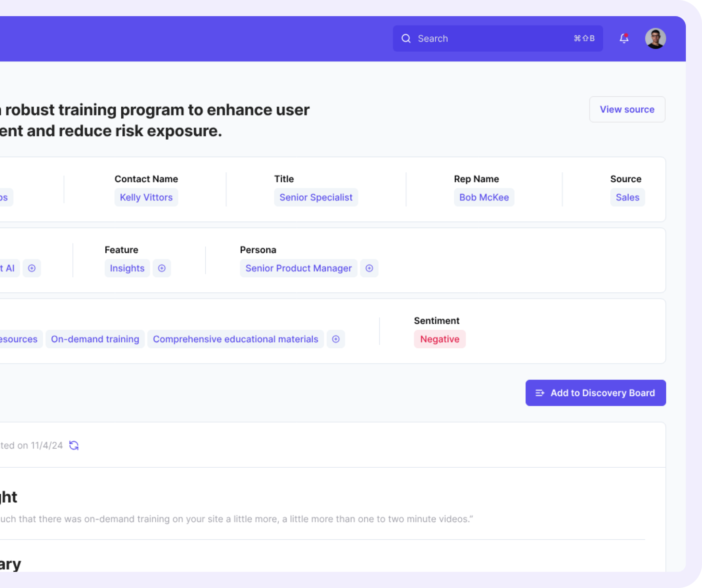Click the search magnifier icon in the header
The image size is (702, 588).
407,38
